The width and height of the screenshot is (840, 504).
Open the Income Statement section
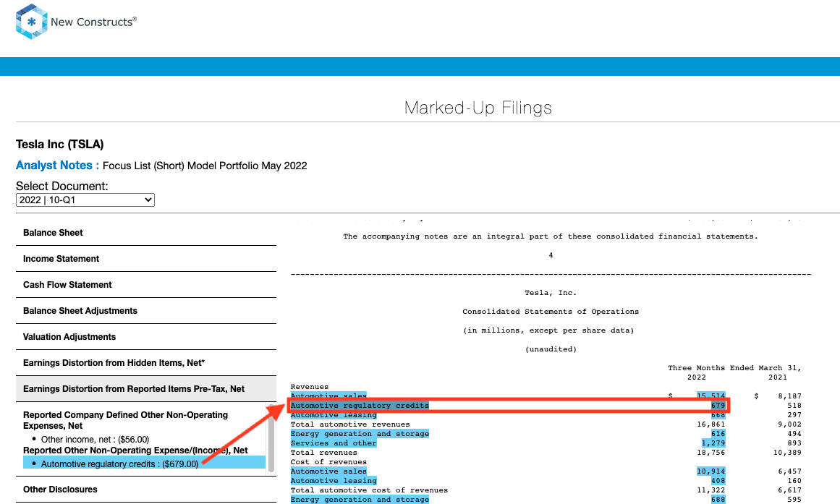point(146,259)
